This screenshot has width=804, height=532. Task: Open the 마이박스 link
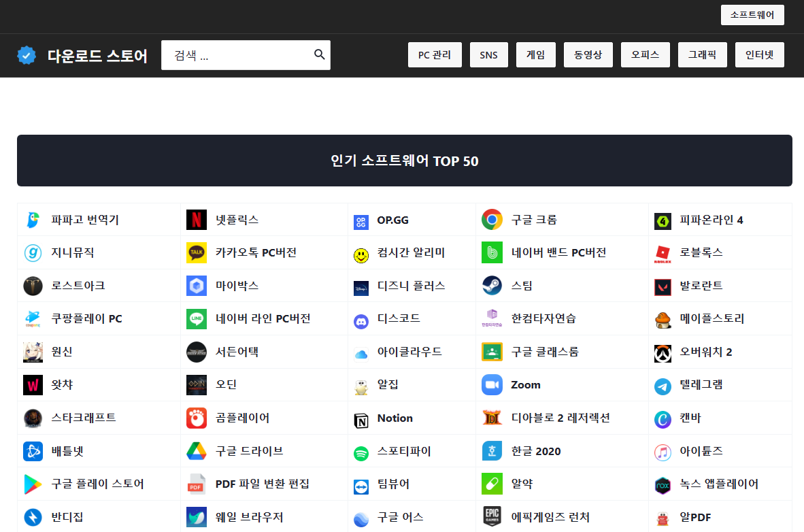[x=237, y=286]
